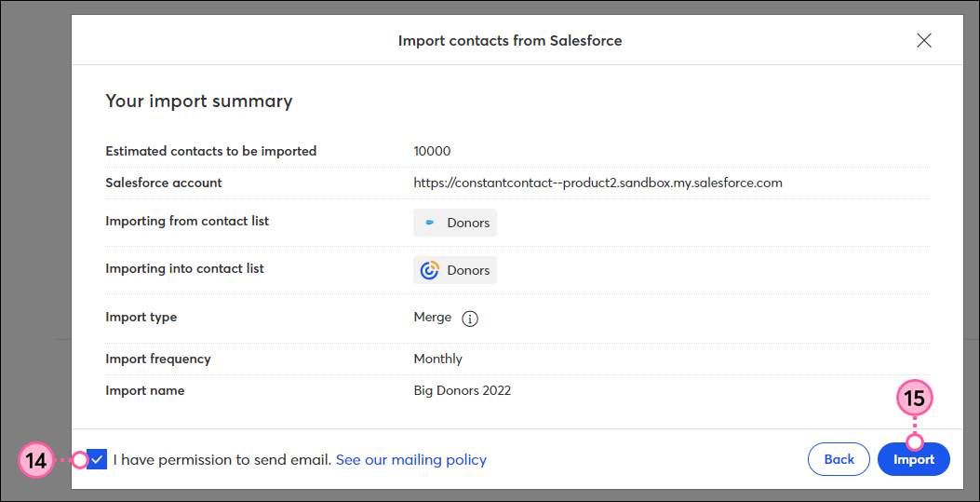Open the See our mailing policy link
980x502 pixels.
click(x=411, y=460)
